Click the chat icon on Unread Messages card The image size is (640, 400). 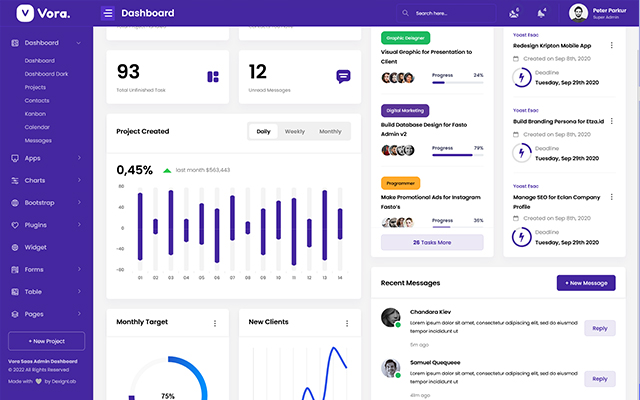343,76
